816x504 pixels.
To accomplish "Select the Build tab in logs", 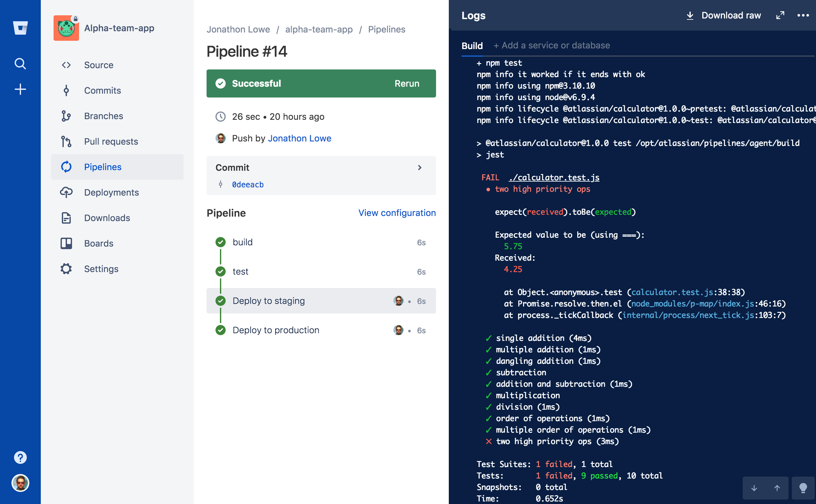I will click(x=473, y=46).
